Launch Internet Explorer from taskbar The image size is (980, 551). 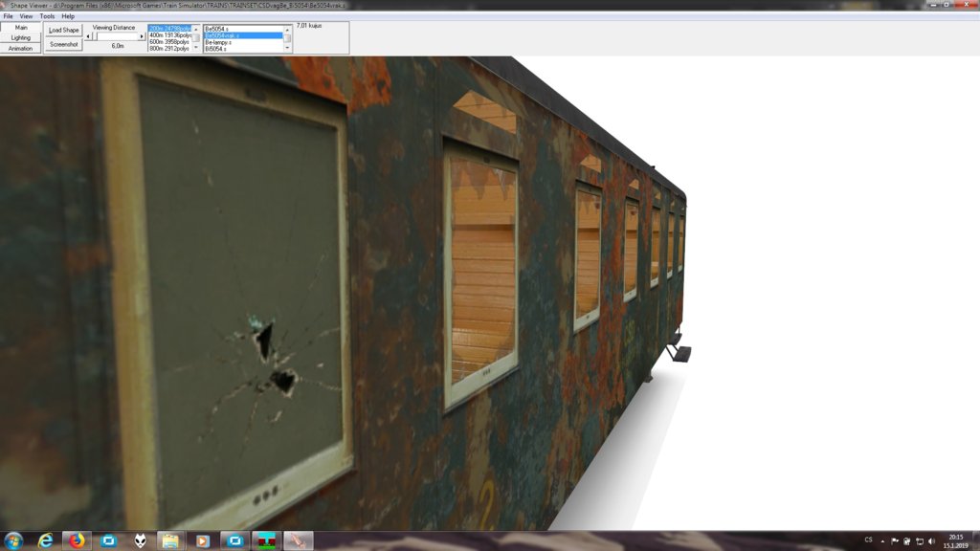[x=45, y=541]
